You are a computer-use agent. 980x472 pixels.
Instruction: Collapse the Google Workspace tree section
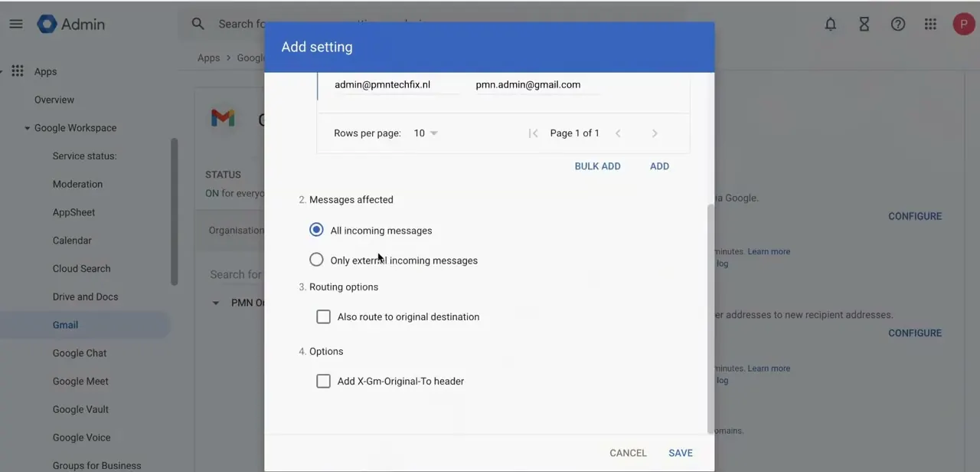coord(27,128)
